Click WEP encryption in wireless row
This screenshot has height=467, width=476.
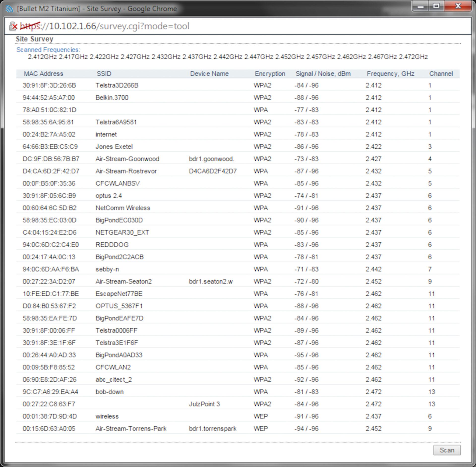(x=261, y=416)
